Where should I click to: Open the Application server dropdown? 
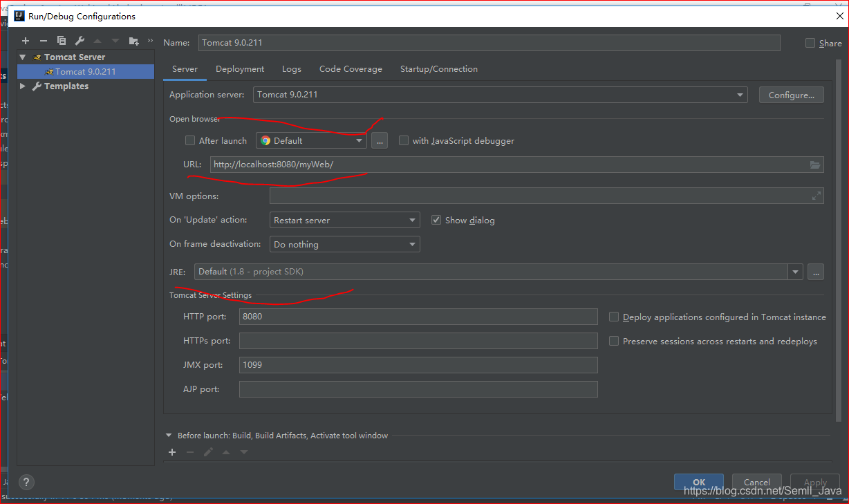pyautogui.click(x=500, y=95)
